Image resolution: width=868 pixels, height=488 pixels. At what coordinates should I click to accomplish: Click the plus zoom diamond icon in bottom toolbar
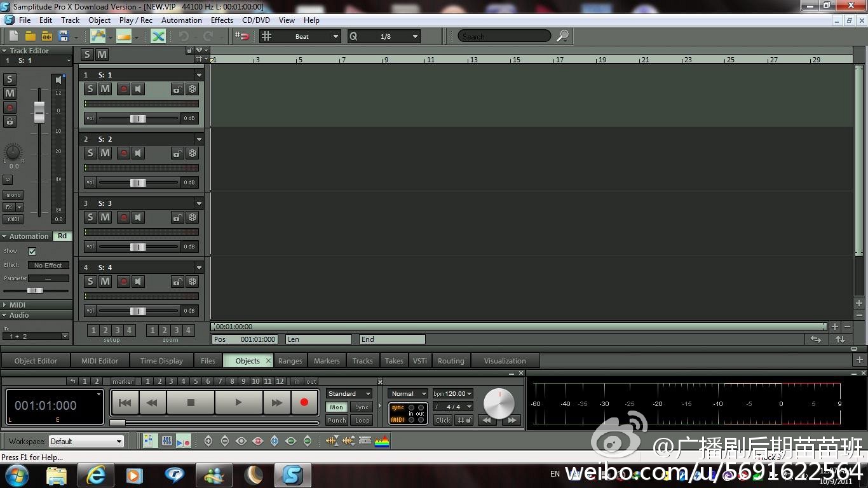tap(208, 441)
